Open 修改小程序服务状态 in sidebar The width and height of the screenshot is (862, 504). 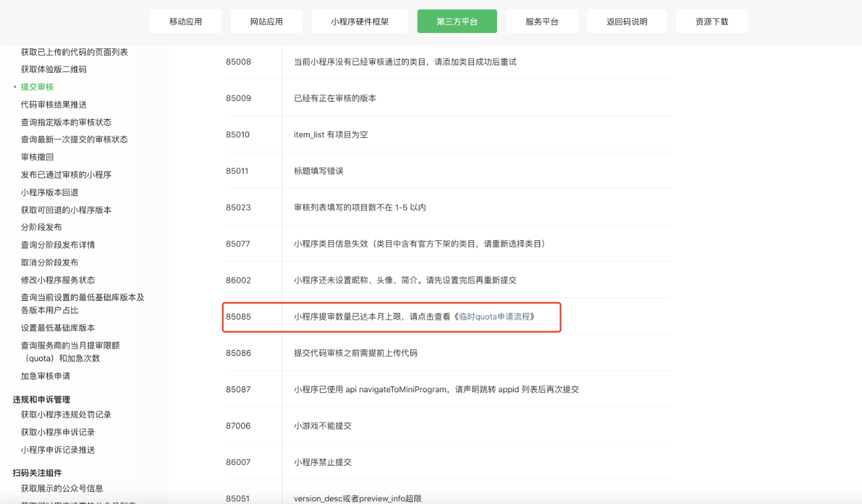point(58,280)
